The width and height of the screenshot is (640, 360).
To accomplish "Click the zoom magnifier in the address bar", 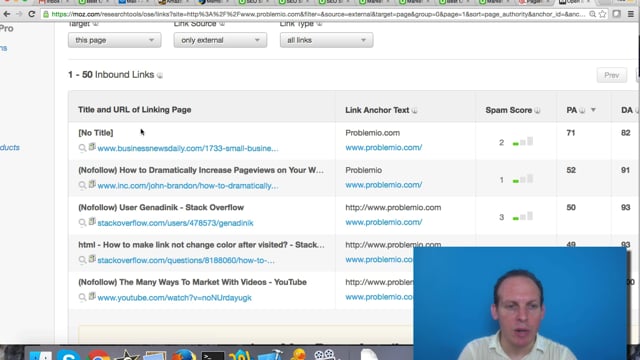I will [593, 14].
